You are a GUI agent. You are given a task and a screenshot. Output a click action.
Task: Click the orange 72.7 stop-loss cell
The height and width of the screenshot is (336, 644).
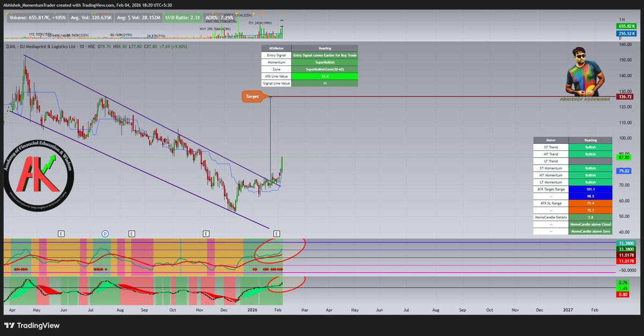coord(590,210)
